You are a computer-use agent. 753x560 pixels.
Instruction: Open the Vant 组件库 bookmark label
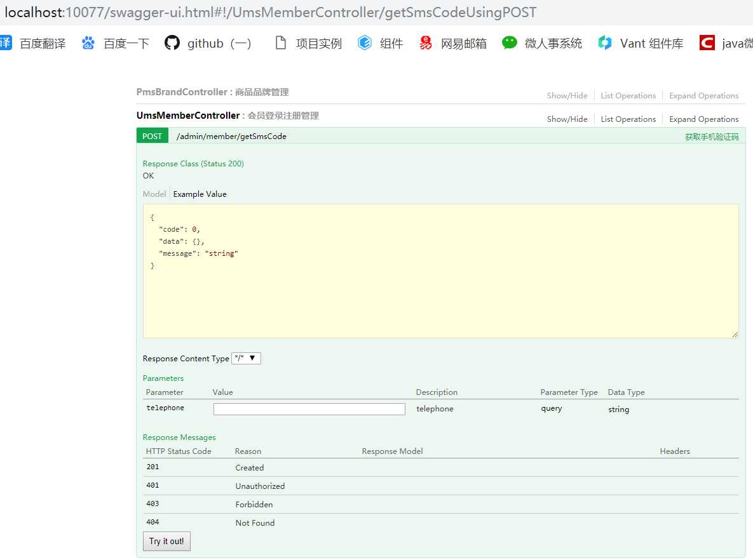(651, 44)
